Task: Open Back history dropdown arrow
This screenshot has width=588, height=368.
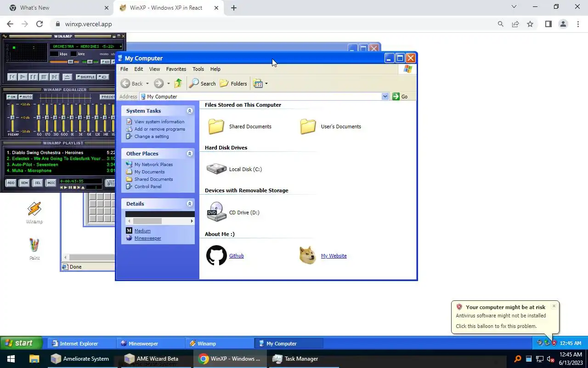Action: coord(147,84)
